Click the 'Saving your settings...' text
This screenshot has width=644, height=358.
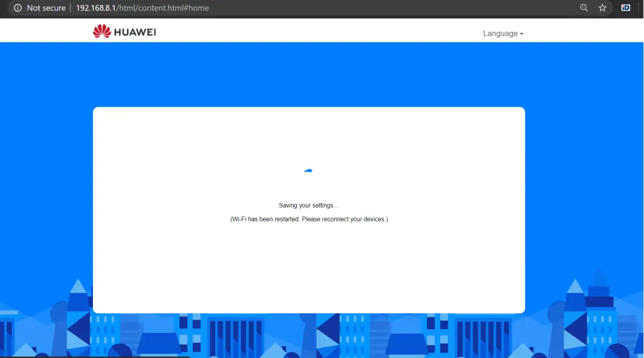[x=309, y=205]
